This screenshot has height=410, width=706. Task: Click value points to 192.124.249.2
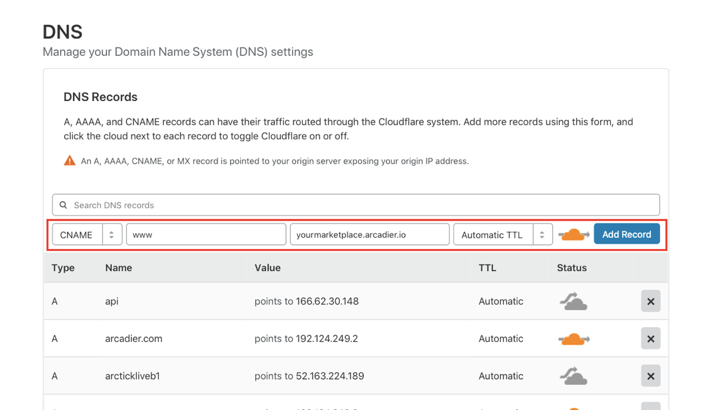(x=306, y=338)
